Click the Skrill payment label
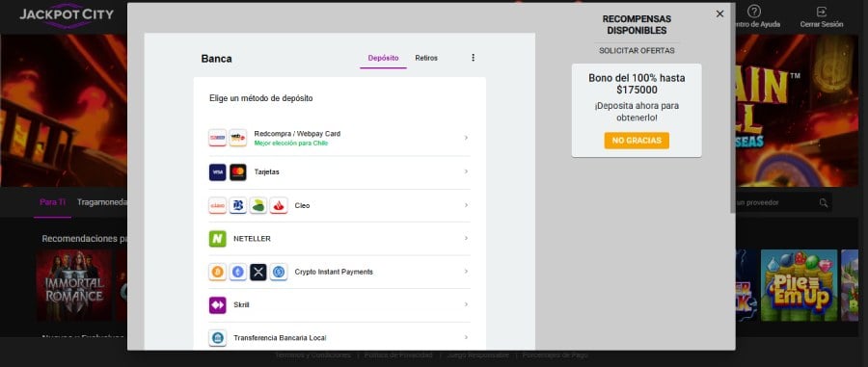 (x=241, y=305)
